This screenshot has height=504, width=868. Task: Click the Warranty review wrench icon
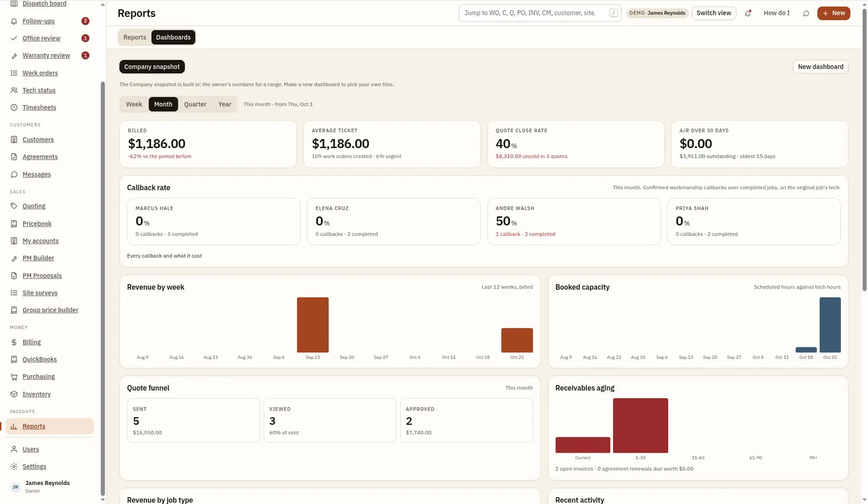[x=14, y=56]
